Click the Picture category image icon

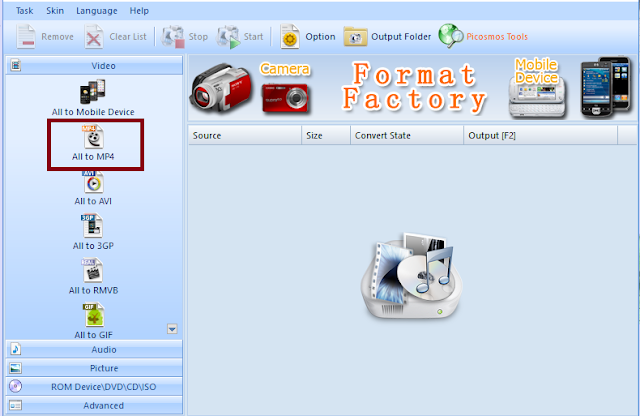pyautogui.click(x=16, y=368)
